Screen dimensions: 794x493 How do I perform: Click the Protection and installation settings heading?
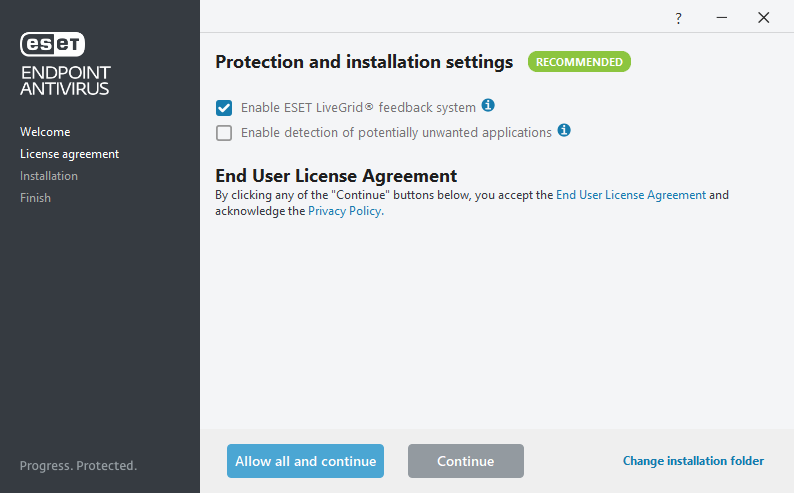tap(364, 62)
